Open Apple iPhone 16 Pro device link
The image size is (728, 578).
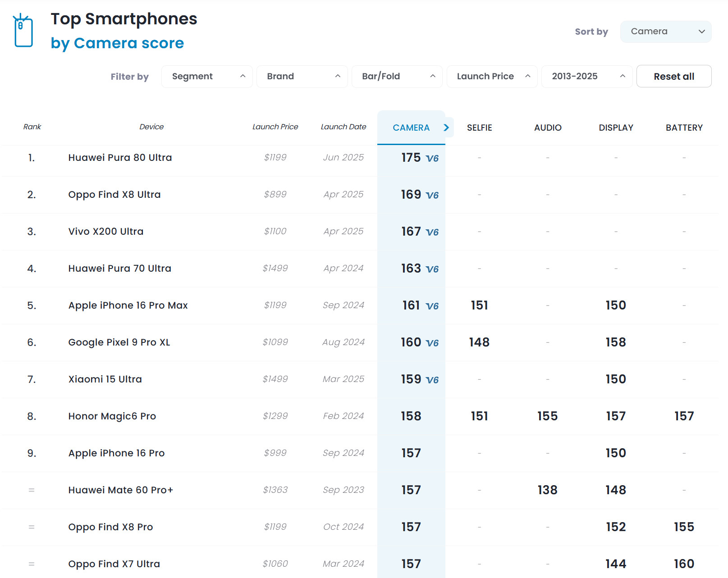pyautogui.click(x=116, y=453)
